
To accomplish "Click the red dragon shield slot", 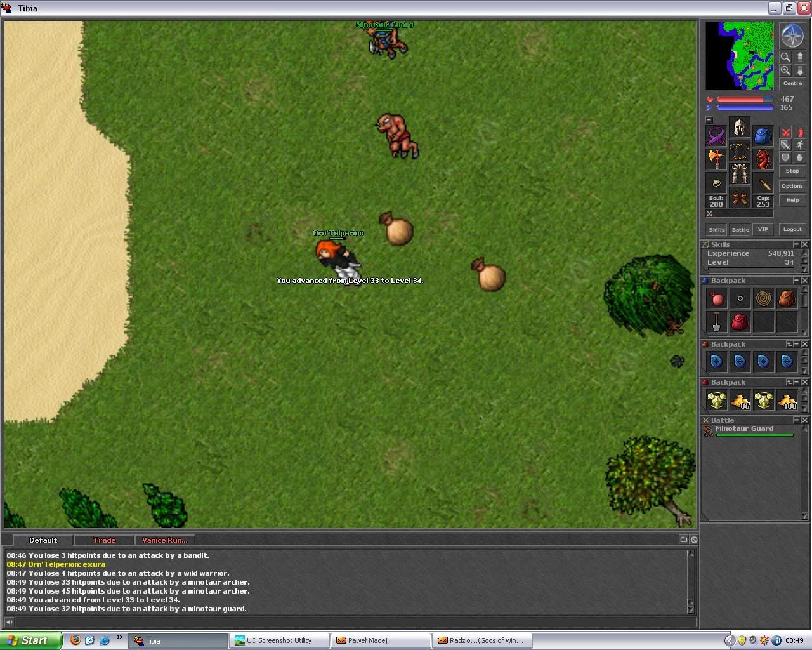I will (x=763, y=159).
